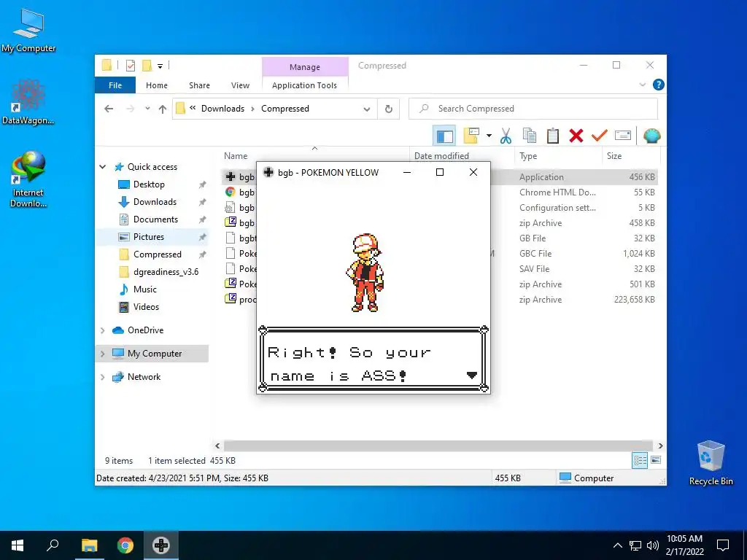Click the DataWagon desktop shortcut
The width and height of the screenshot is (747, 560).
click(28, 101)
